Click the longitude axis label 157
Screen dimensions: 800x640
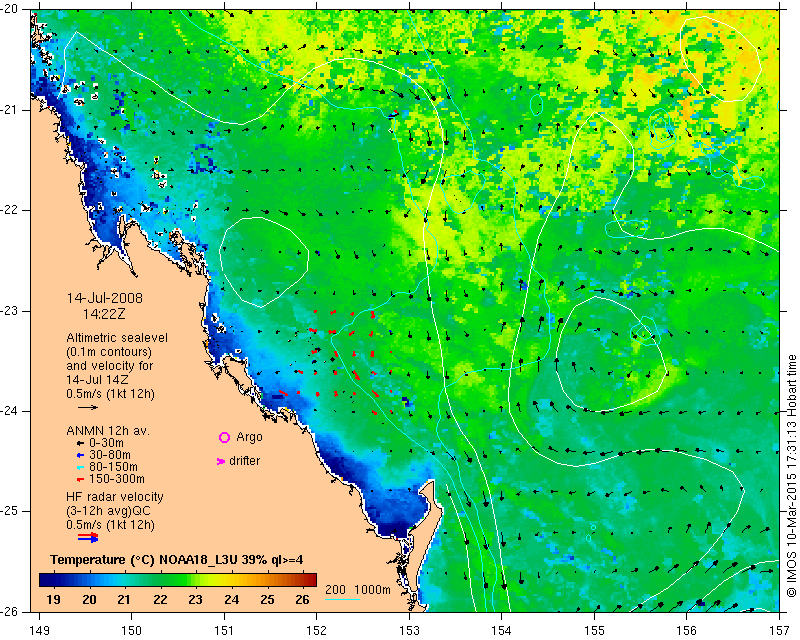coord(780,631)
